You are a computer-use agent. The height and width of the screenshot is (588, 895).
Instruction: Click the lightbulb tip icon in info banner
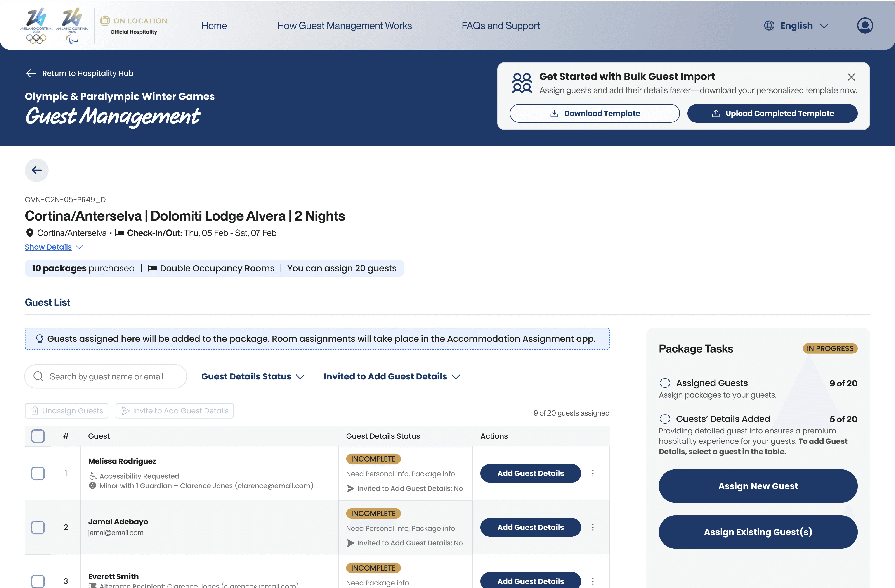[x=40, y=338]
